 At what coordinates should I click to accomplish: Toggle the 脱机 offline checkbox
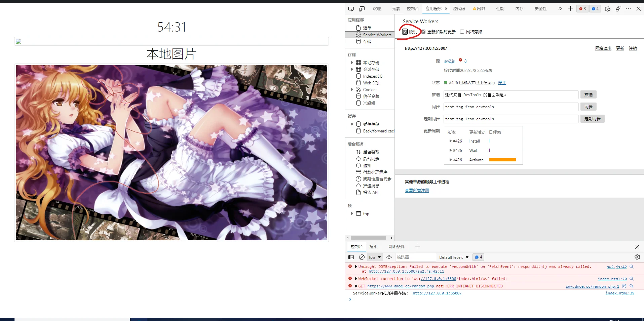click(x=405, y=32)
